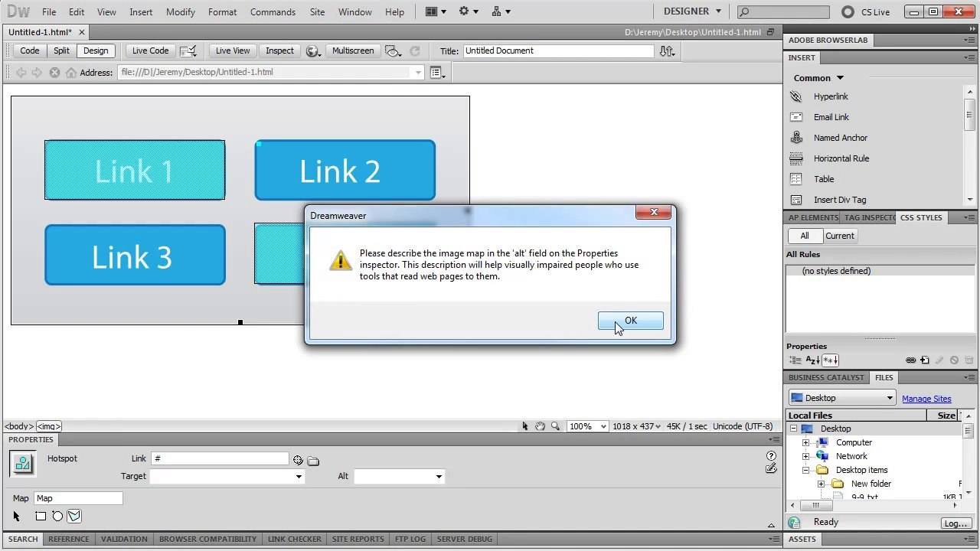Viewport: 980px width, 551px height.
Task: Click the Log... button in Files panel
Action: [x=955, y=523]
